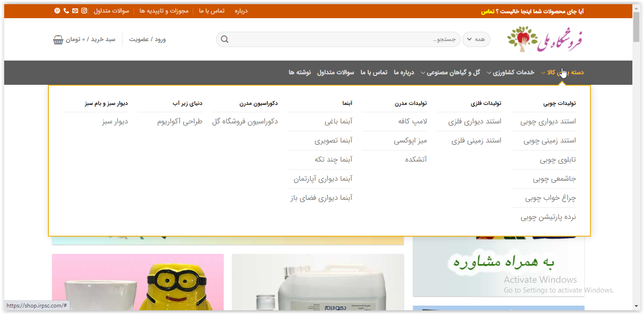This screenshot has height=314, width=644.
Task: Click 'میز اپوکسی' link
Action: 410,141
